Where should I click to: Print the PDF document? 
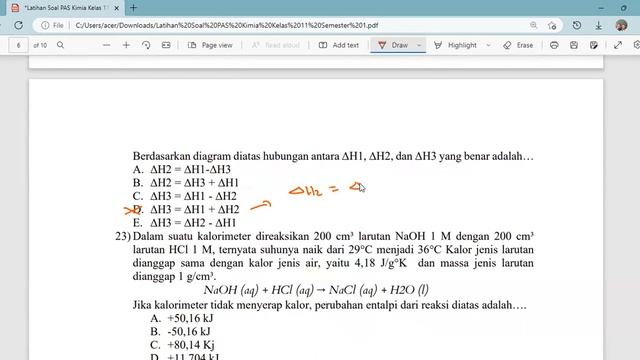point(554,45)
